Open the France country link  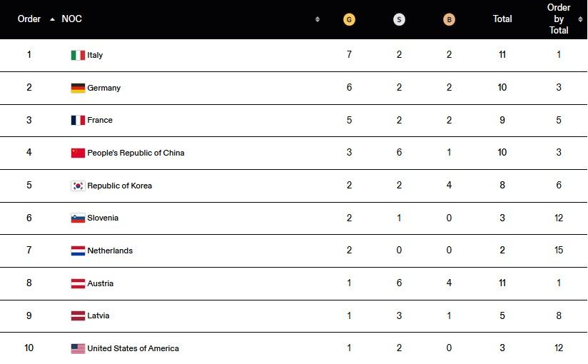(x=100, y=121)
